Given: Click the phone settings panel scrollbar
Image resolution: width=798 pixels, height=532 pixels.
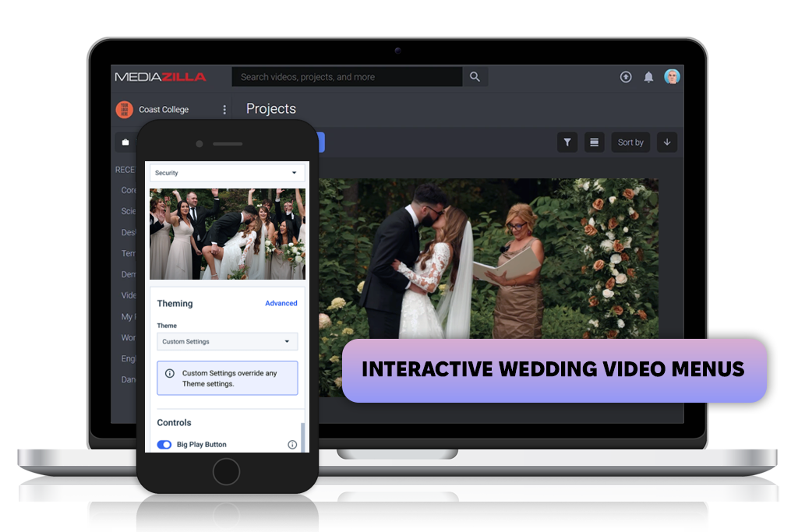Looking at the screenshot, I should coord(303,436).
